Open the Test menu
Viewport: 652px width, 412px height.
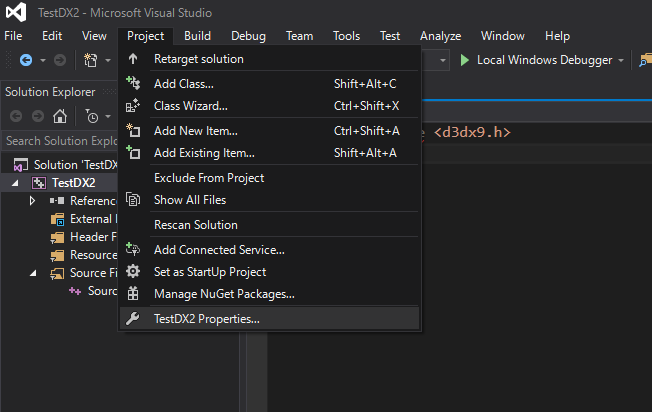390,36
